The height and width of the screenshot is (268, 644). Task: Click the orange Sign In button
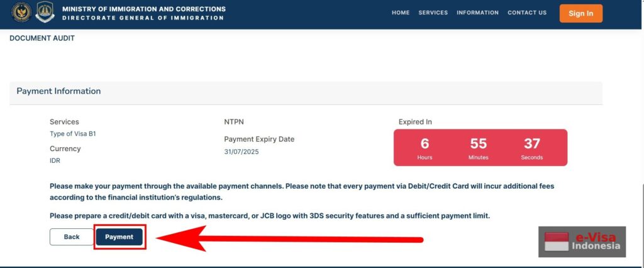[x=580, y=13]
